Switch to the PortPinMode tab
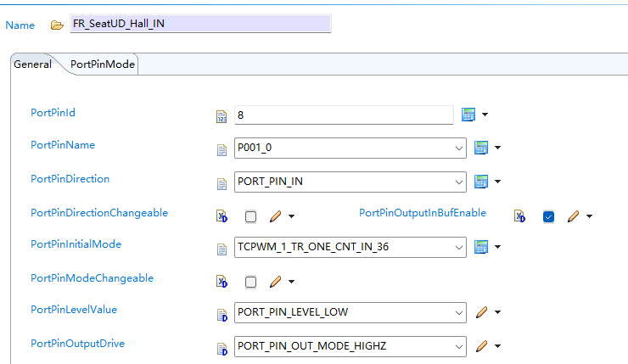The height and width of the screenshot is (364, 628). [103, 64]
